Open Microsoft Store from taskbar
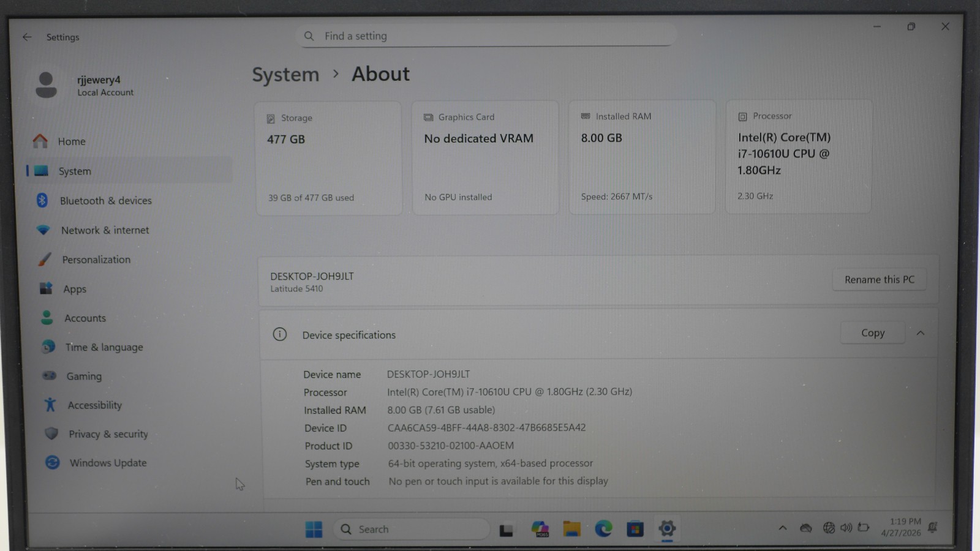Viewport: 980px width, 551px height. point(635,528)
